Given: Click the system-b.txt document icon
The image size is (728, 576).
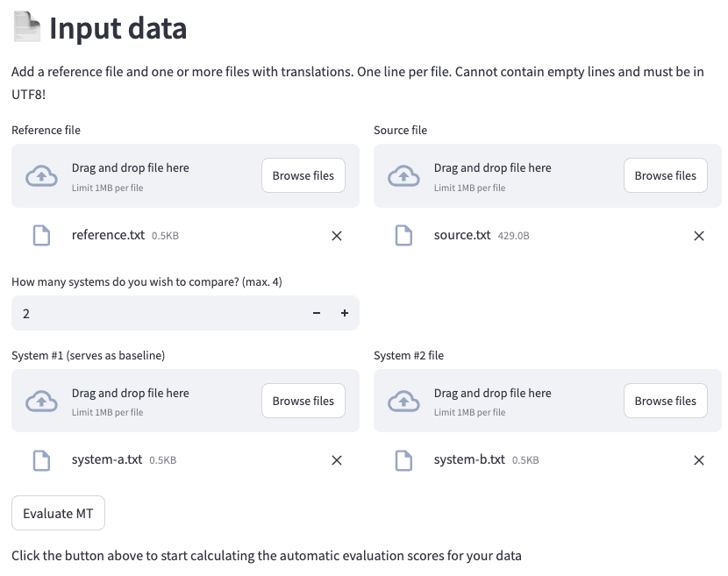Looking at the screenshot, I should click(x=403, y=460).
